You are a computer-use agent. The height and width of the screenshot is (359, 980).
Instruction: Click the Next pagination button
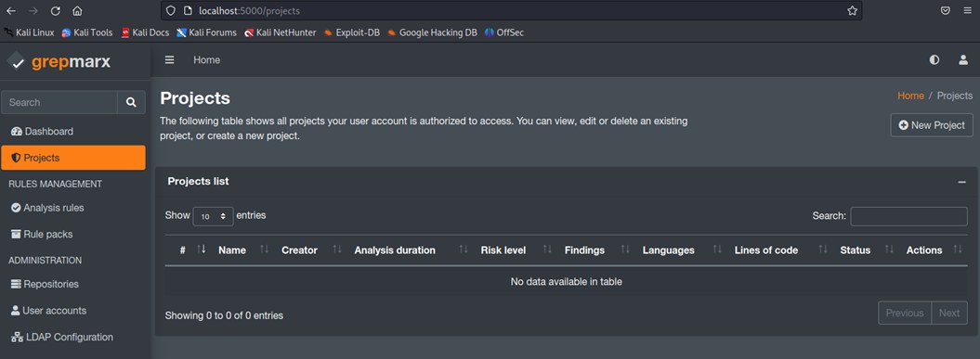(948, 313)
